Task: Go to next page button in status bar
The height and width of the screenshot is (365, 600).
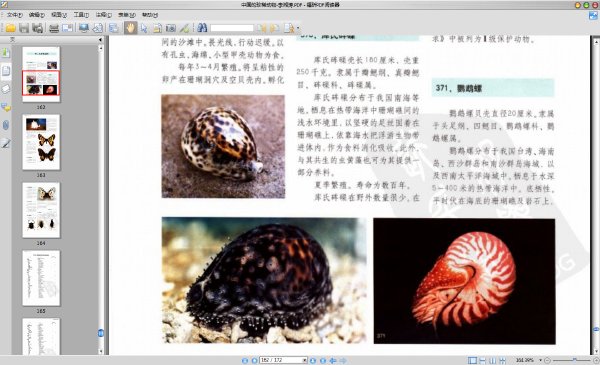Action: 313,360
